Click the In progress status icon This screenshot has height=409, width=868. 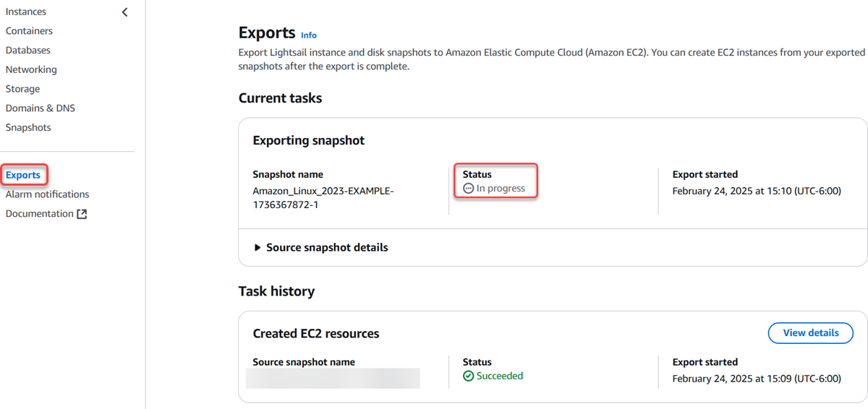[x=468, y=189]
